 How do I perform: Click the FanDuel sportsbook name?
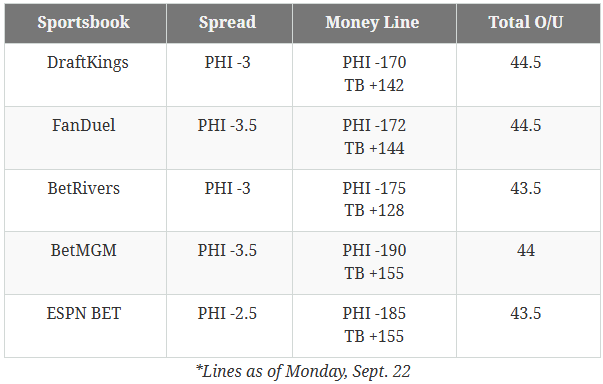[83, 125]
